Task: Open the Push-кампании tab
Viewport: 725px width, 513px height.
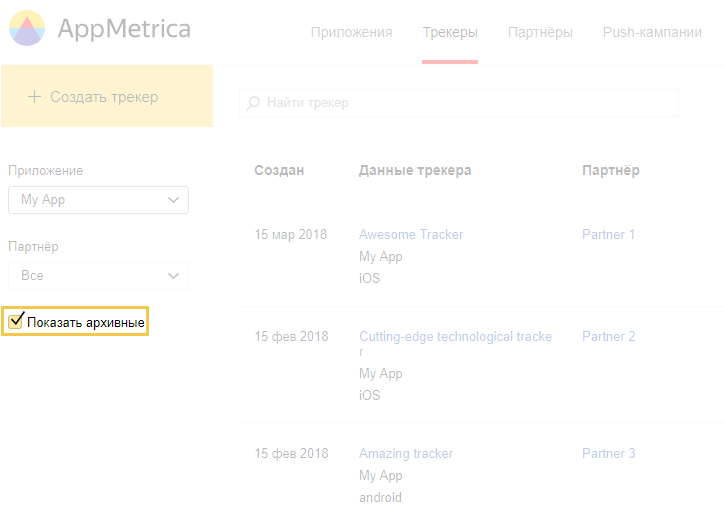Action: pos(652,32)
